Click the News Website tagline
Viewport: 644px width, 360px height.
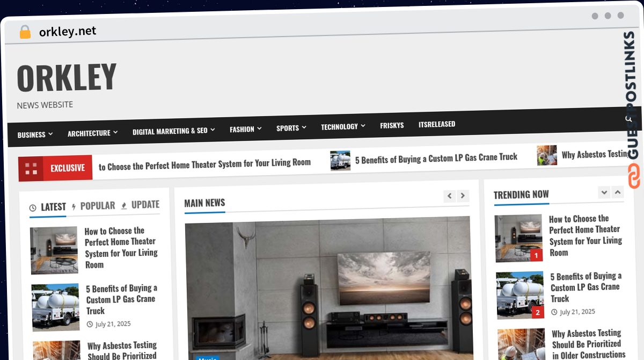click(45, 105)
